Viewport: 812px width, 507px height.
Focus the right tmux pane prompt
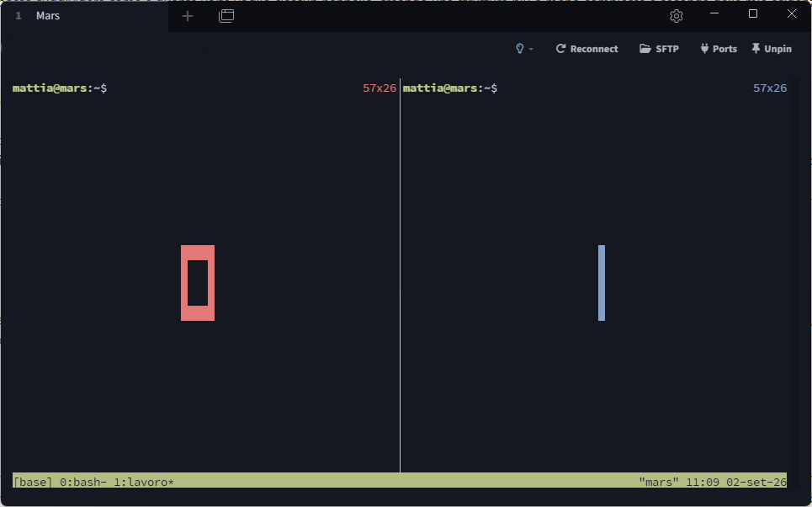pos(450,88)
